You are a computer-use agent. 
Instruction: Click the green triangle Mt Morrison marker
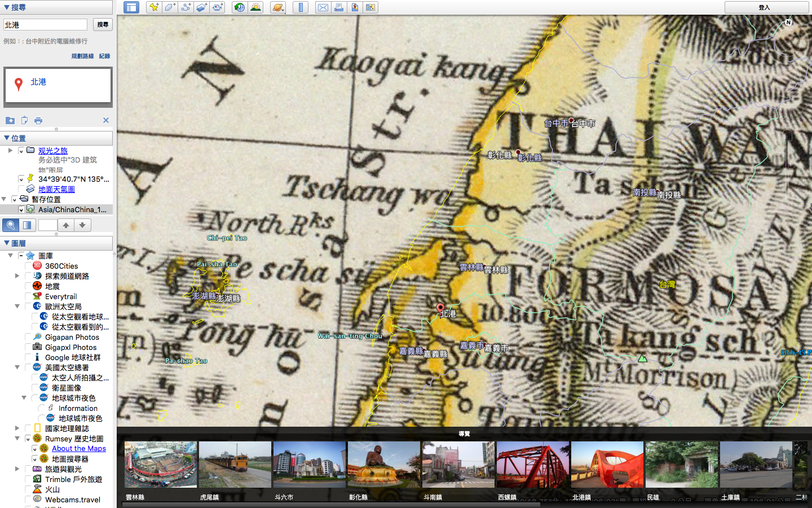coord(642,358)
